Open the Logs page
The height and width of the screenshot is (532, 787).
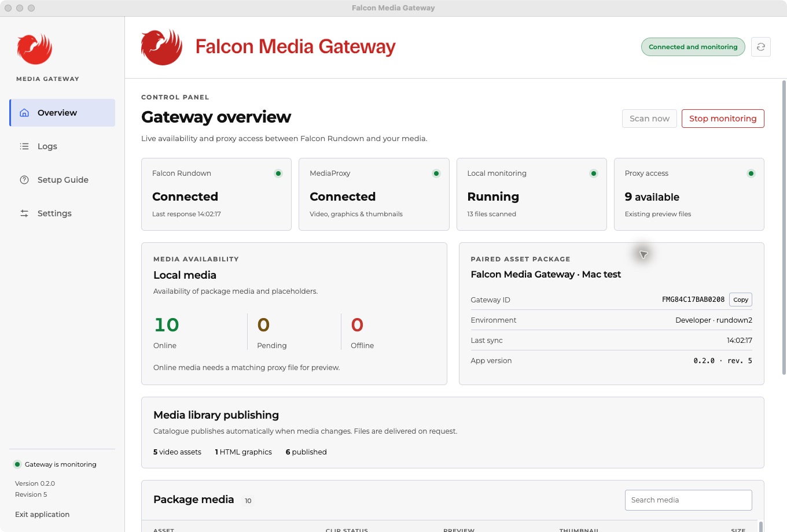click(62, 146)
